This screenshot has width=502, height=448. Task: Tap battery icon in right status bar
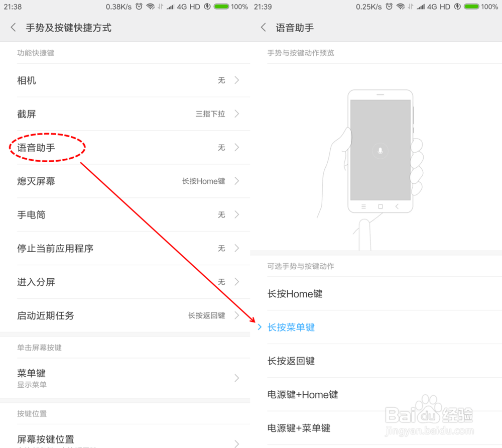pyautogui.click(x=471, y=7)
